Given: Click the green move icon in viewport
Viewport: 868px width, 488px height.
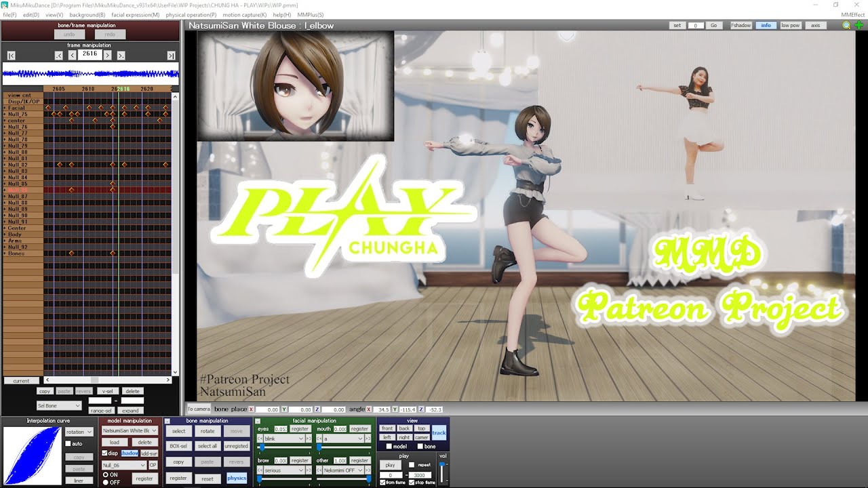Looking at the screenshot, I should [859, 25].
